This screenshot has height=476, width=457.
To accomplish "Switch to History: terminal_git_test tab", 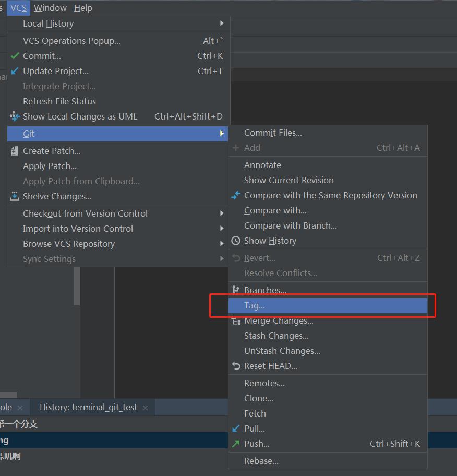I will tap(88, 407).
